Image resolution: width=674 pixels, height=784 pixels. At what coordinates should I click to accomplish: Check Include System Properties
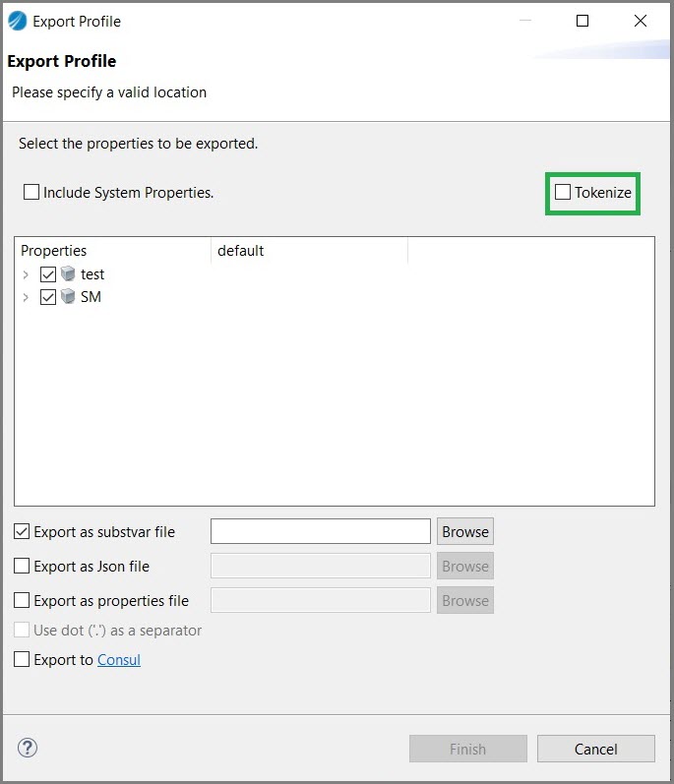point(31,193)
